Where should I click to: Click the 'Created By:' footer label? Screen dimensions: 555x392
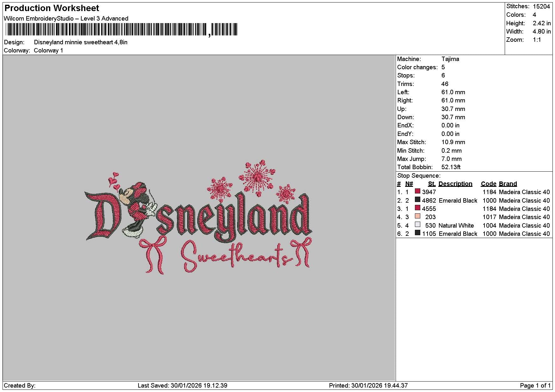tap(20, 386)
